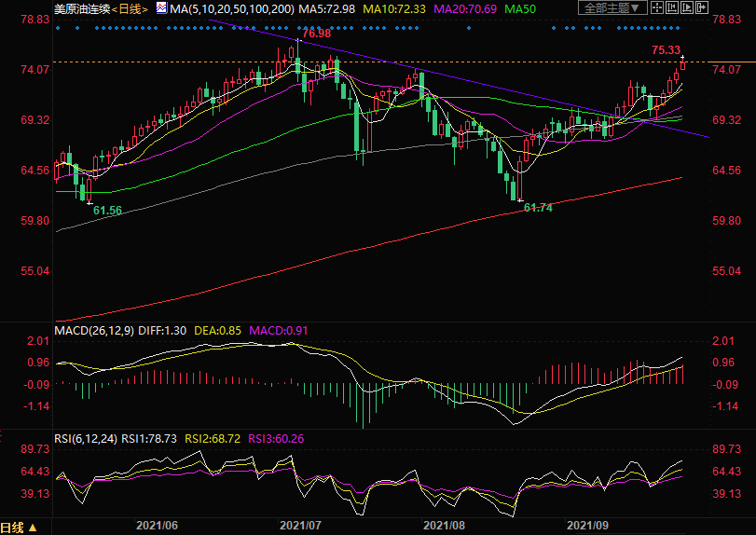The height and width of the screenshot is (535, 756).
Task: Click the 2021/07 date on time axis
Action: point(300,527)
